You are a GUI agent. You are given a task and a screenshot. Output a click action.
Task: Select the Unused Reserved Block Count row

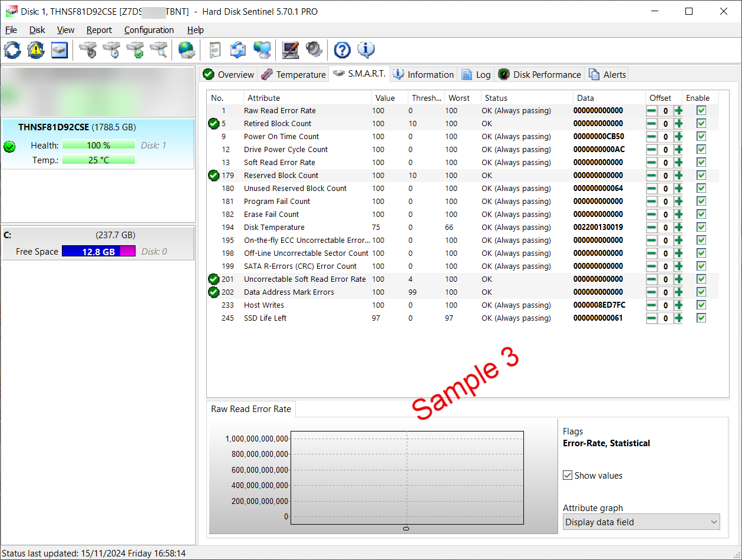pyautogui.click(x=463, y=188)
